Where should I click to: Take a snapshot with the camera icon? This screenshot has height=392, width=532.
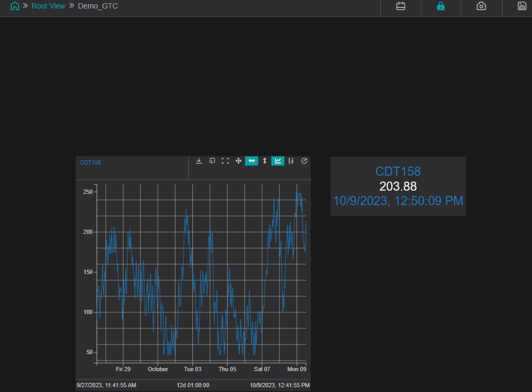coord(481,6)
